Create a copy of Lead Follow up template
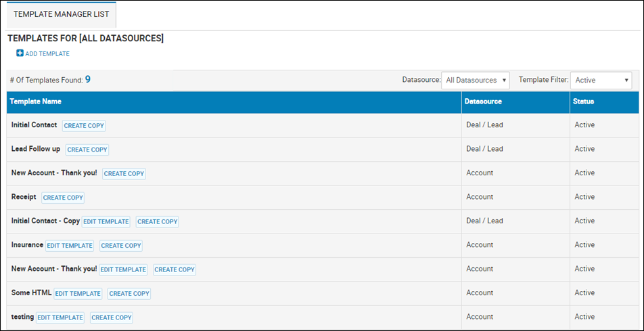This screenshot has width=644, height=331. coord(87,150)
